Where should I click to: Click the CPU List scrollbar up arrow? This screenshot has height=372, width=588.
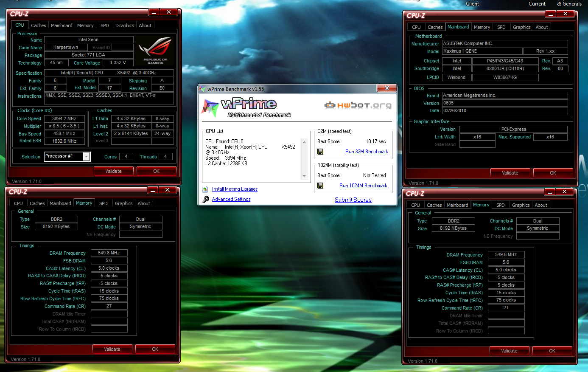304,142
